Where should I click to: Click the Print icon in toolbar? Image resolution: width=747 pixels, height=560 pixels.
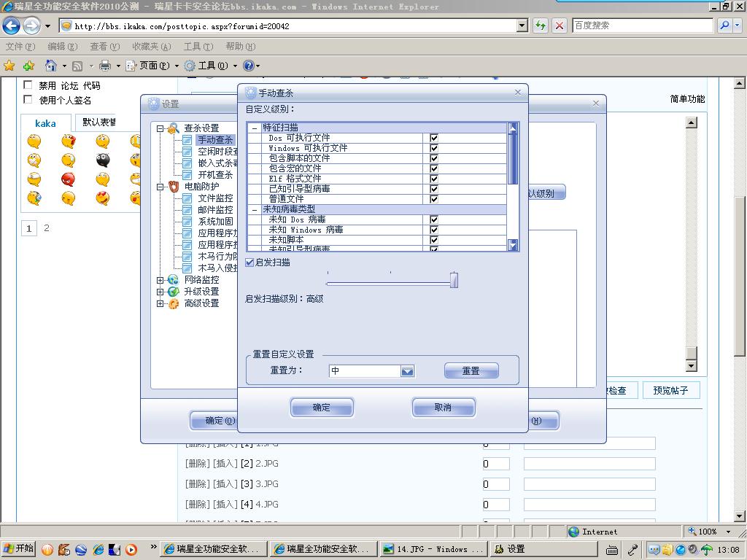pyautogui.click(x=105, y=66)
